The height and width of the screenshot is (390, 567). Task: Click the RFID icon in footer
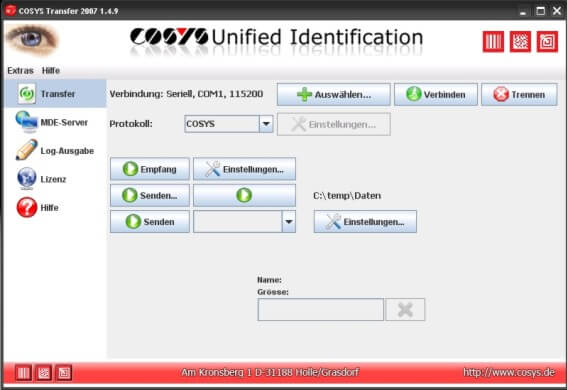tap(64, 373)
